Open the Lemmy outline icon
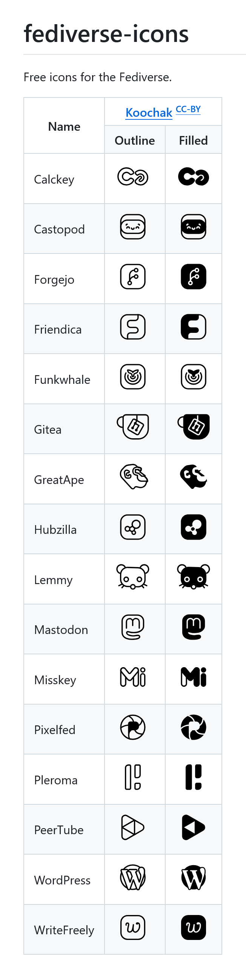The image size is (246, 980). 133,577
